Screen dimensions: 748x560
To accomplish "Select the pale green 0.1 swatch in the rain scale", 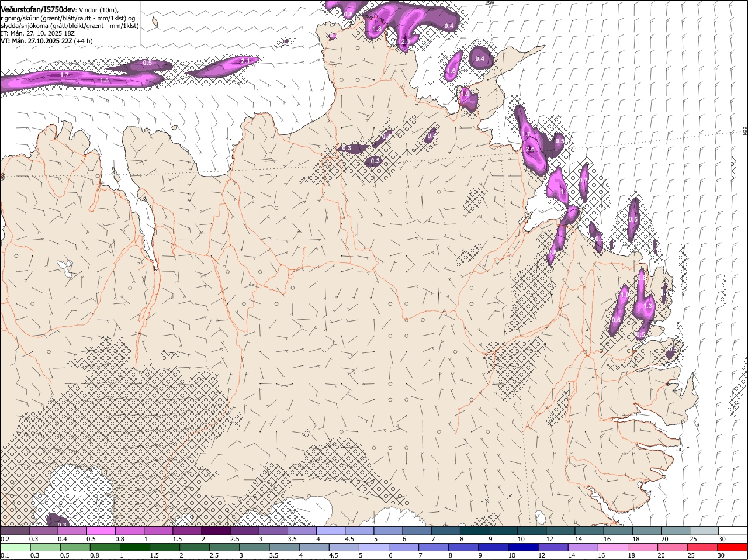I will tap(15, 547).
